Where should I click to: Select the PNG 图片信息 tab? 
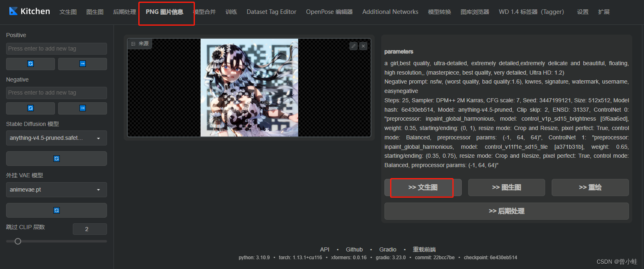point(164,12)
